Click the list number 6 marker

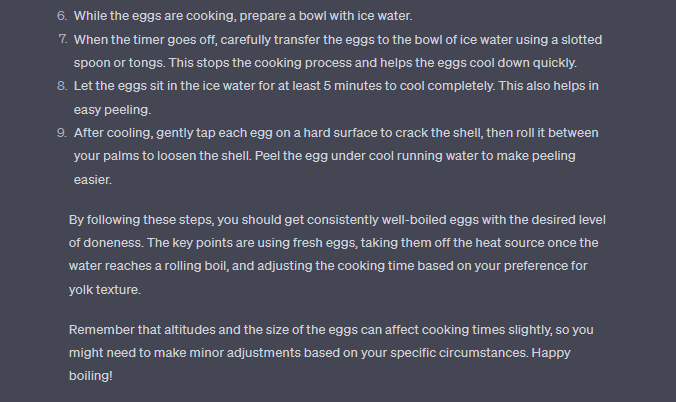click(61, 17)
